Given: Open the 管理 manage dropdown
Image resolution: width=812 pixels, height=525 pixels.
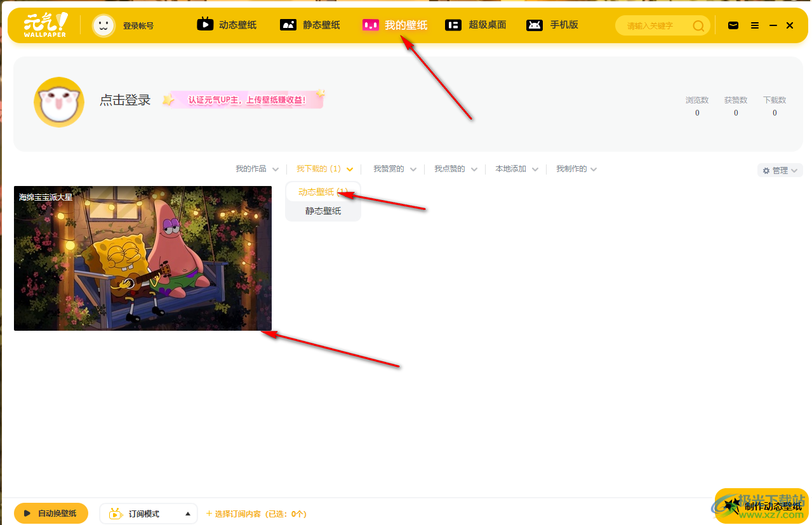Looking at the screenshot, I should coord(780,170).
